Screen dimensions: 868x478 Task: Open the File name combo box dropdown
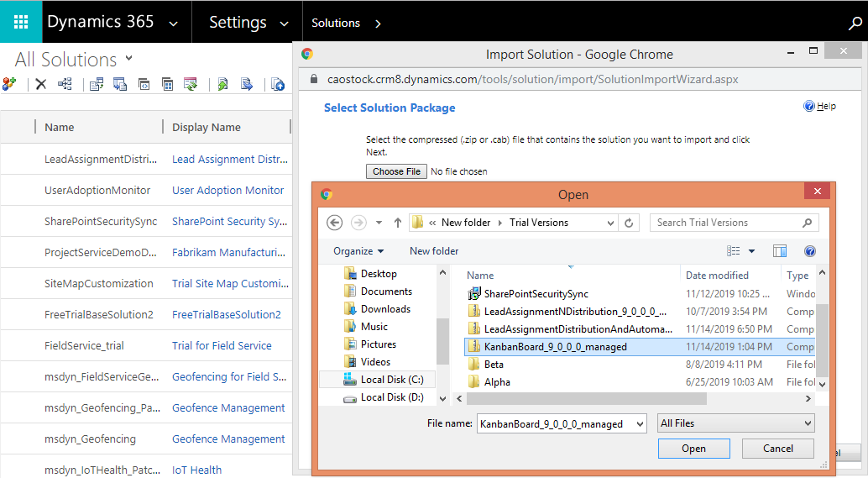pyautogui.click(x=640, y=424)
